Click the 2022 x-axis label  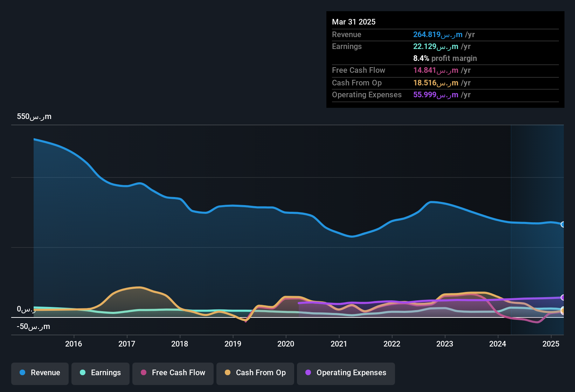click(392, 344)
